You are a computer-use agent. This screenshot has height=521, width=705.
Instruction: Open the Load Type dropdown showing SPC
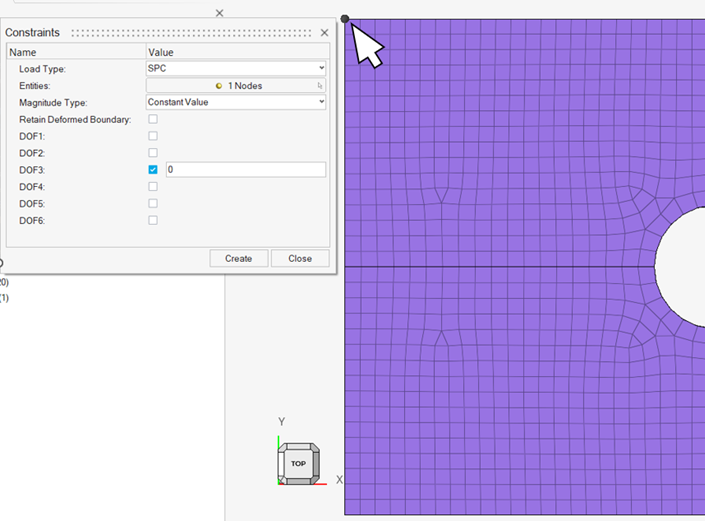(x=236, y=68)
